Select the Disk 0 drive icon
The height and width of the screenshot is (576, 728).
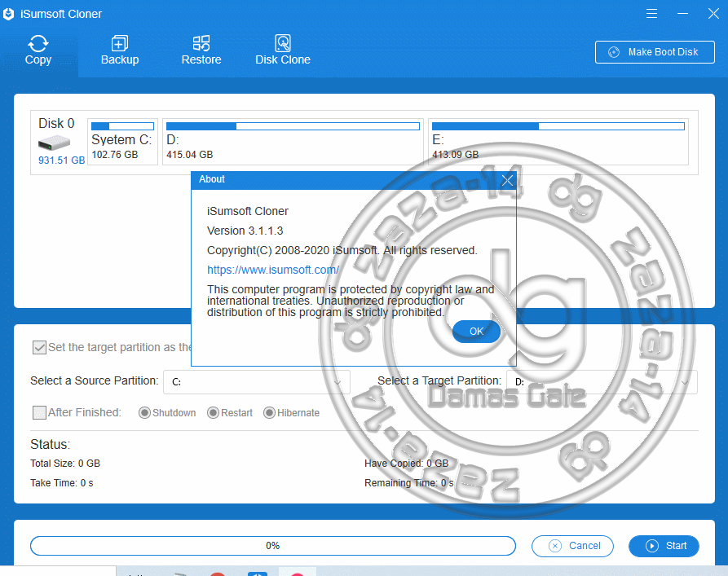tap(55, 142)
